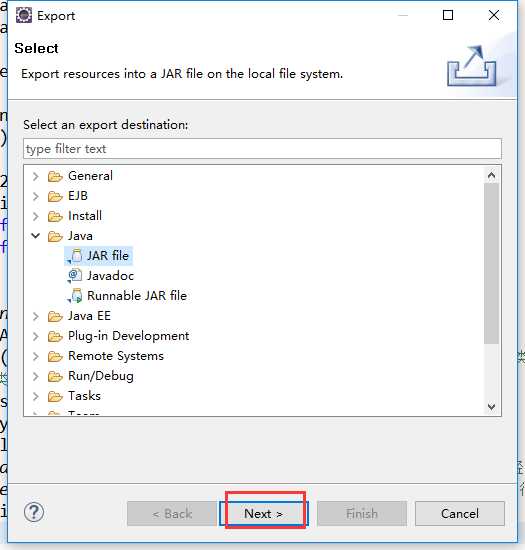Expand the Install category
The width and height of the screenshot is (525, 550).
click(35, 216)
